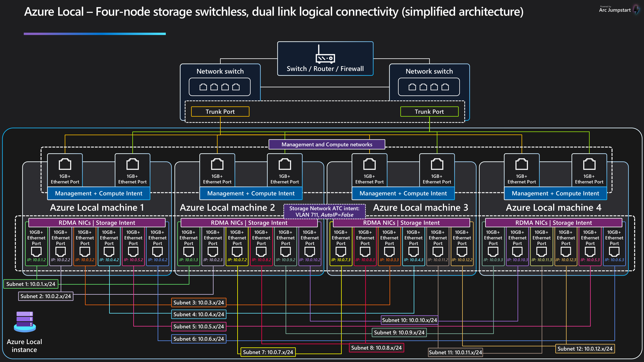This screenshot has height=362, width=644.
Task: Click the gradient line under the title
Action: tap(94, 34)
